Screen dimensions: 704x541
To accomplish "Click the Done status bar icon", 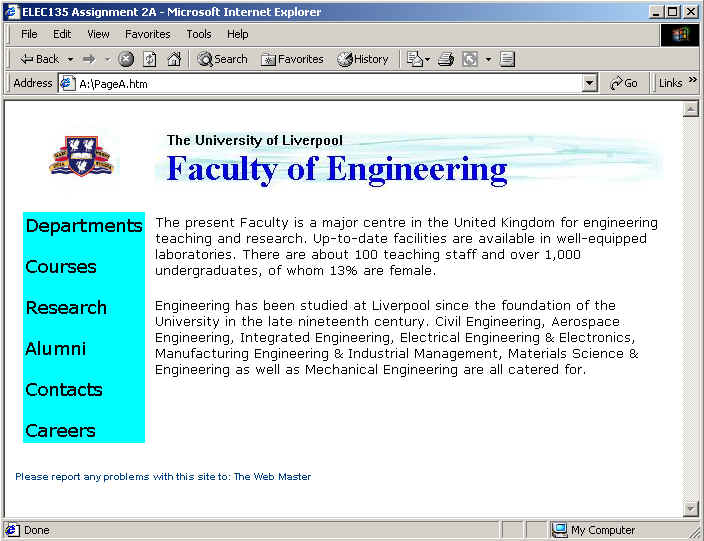I will click(11, 530).
